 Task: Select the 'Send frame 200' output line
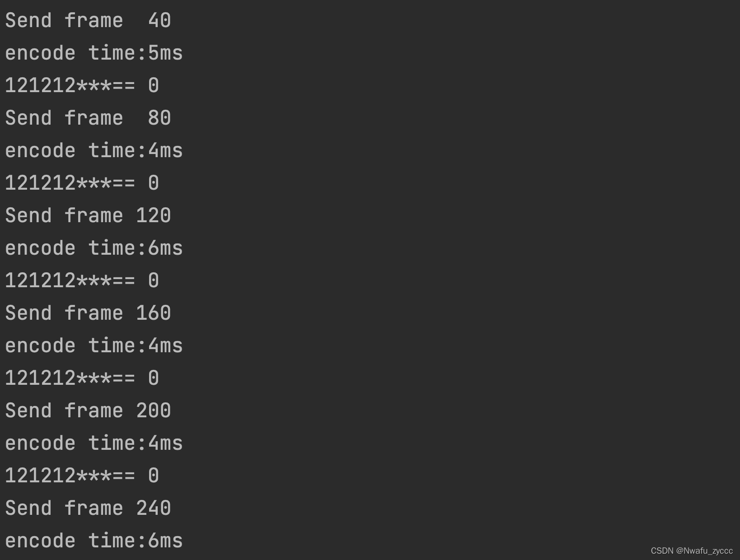(88, 411)
